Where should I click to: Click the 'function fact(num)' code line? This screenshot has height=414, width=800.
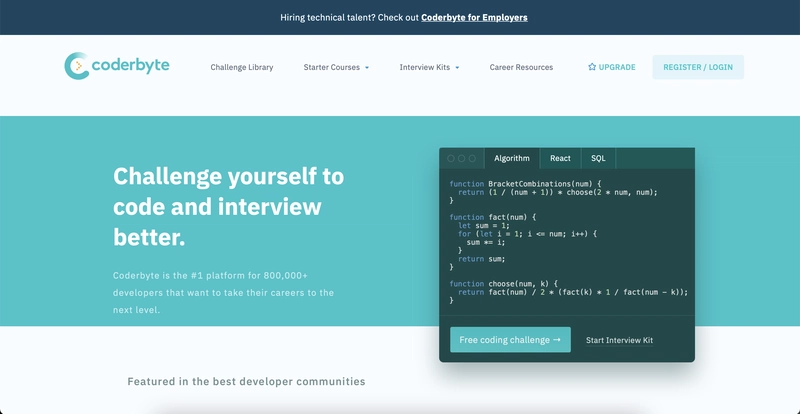[493, 217]
